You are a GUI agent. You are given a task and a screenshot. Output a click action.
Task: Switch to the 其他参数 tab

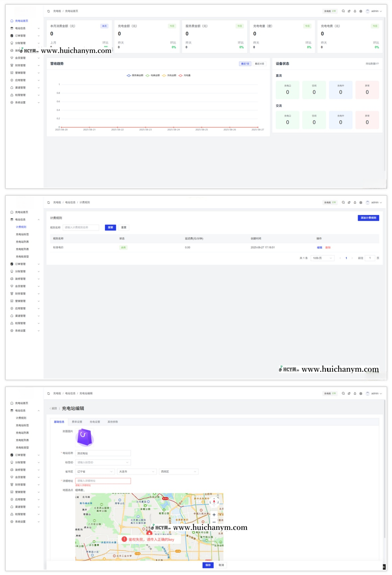tap(113, 422)
